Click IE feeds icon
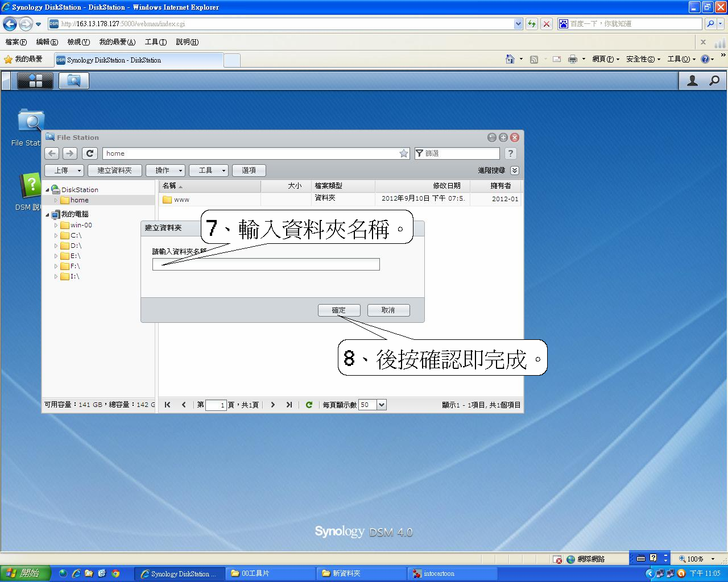The width and height of the screenshot is (728, 582). click(x=533, y=59)
